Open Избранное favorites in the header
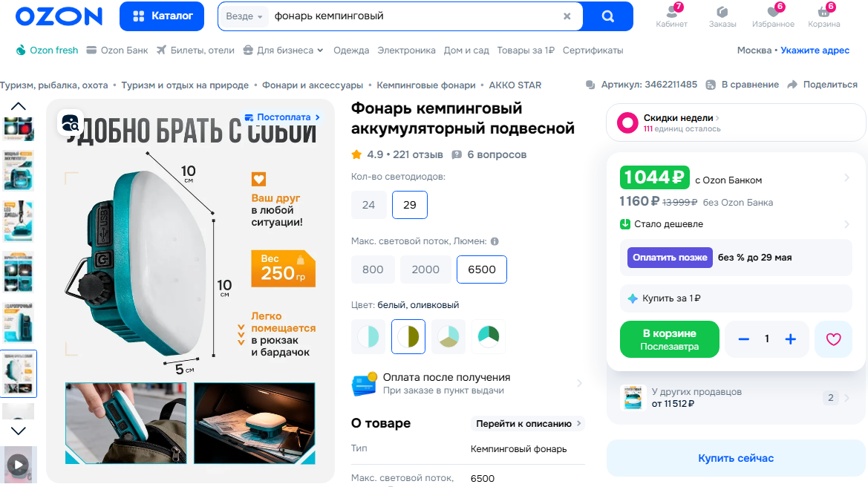The height and width of the screenshot is (487, 868). coord(773,16)
